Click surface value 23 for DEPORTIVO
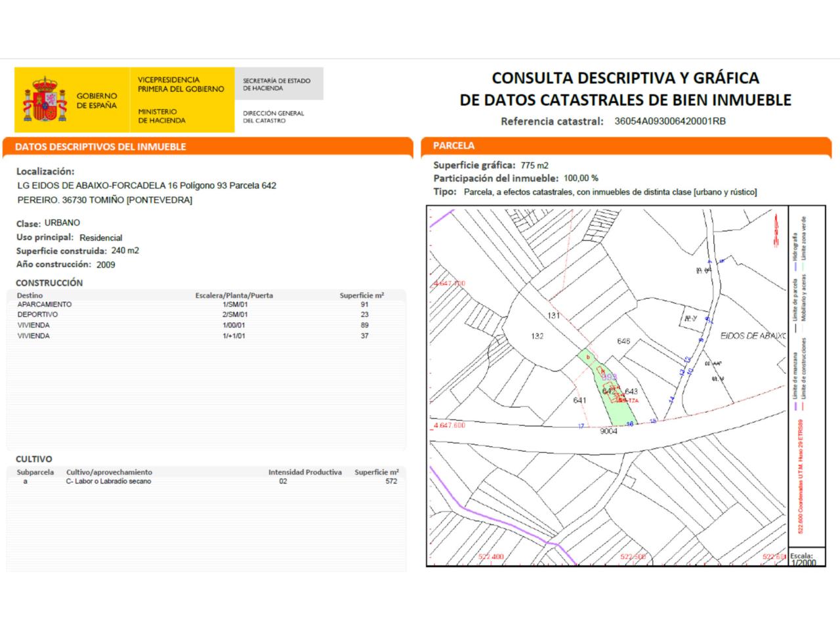Screen dimensions: 840x630 click(x=365, y=315)
